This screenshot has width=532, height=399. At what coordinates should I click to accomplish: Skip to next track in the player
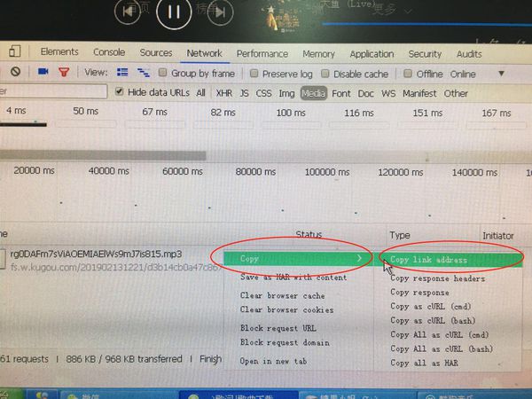click(x=220, y=12)
